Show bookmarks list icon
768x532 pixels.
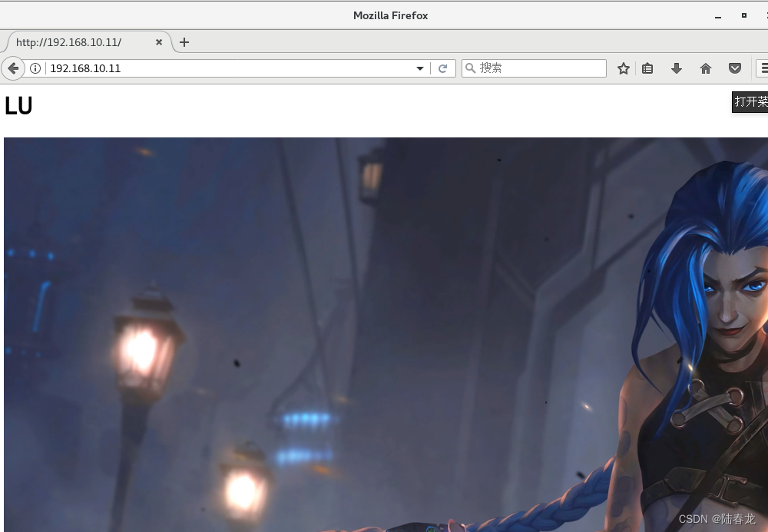click(647, 68)
